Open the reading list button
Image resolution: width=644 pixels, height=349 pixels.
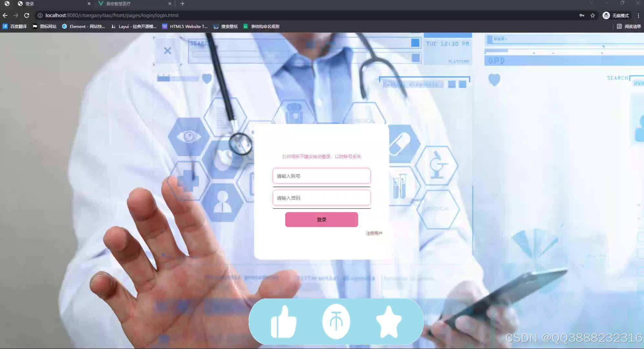pos(629,26)
